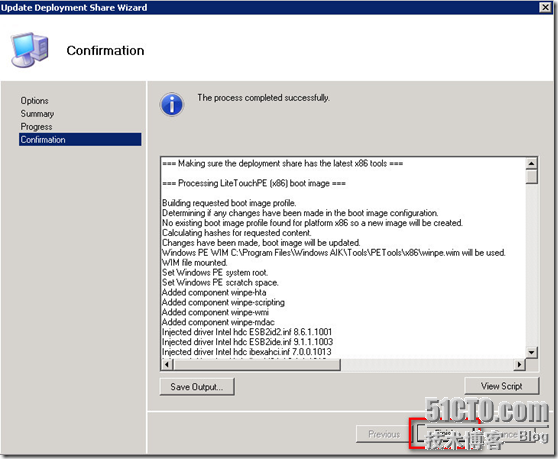Click vertical scrollbar thumb in log
558x459 pixels.
pos(531,177)
